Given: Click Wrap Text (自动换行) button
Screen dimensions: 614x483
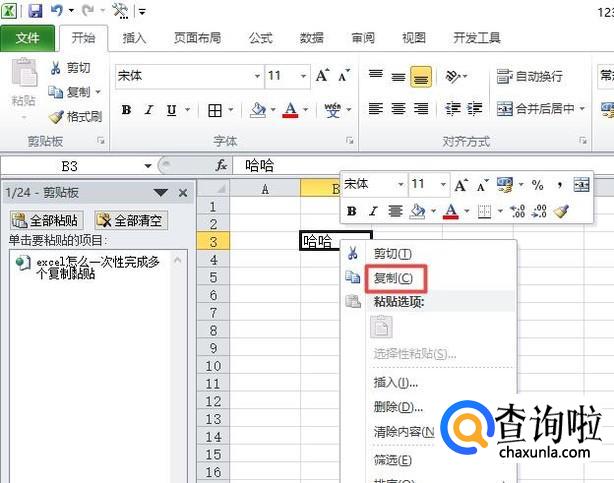Looking at the screenshot, I should [529, 76].
